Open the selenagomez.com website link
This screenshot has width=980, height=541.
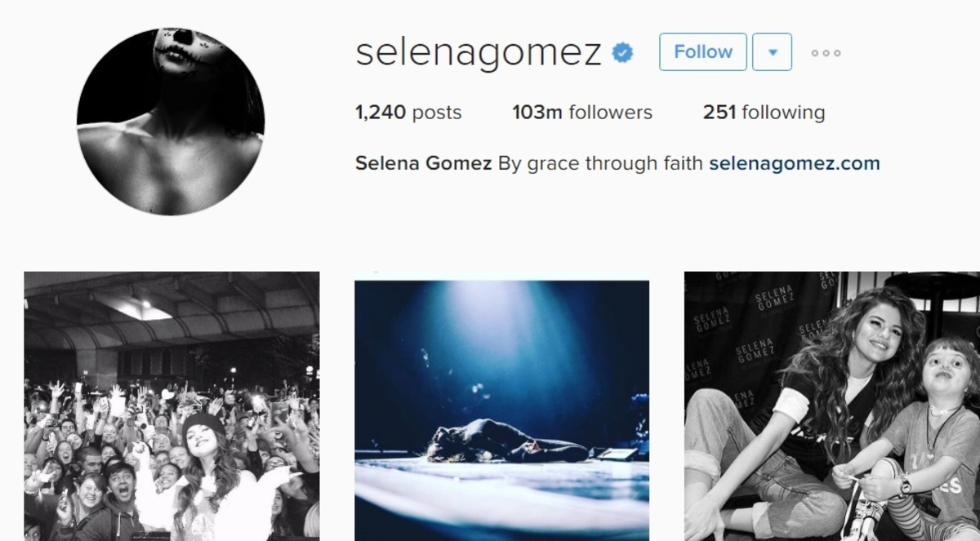pyautogui.click(x=795, y=163)
